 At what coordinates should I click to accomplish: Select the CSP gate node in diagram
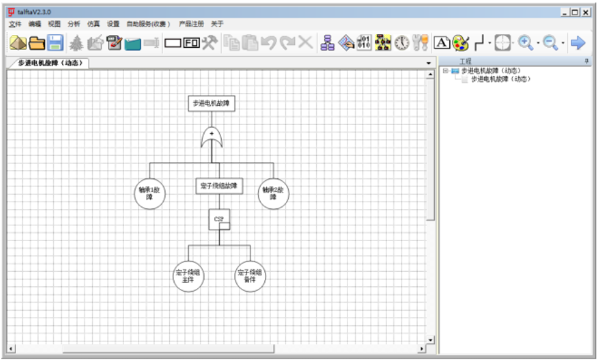219,219
